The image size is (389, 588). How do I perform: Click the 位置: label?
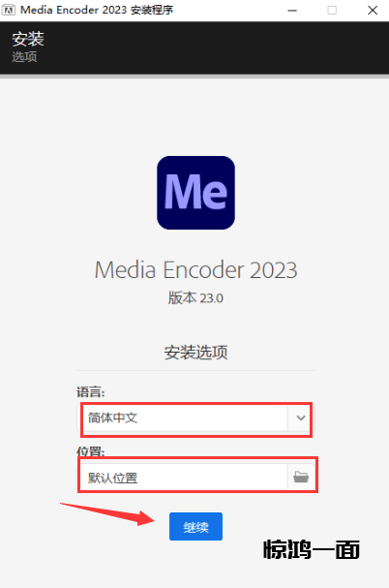point(91,451)
